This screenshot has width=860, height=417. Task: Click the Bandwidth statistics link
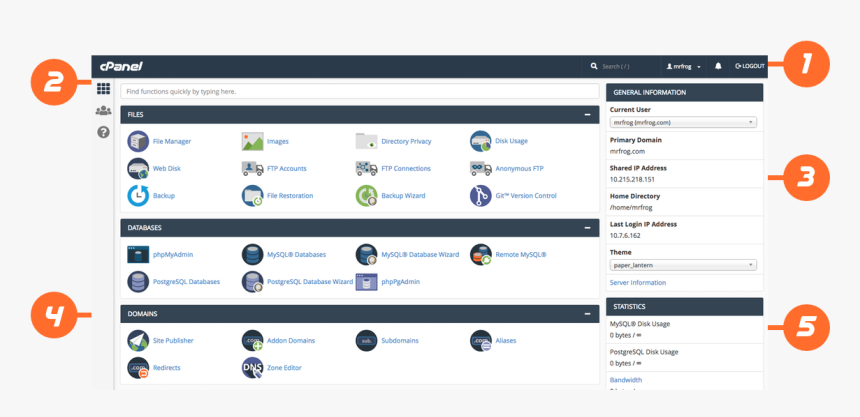pos(626,380)
